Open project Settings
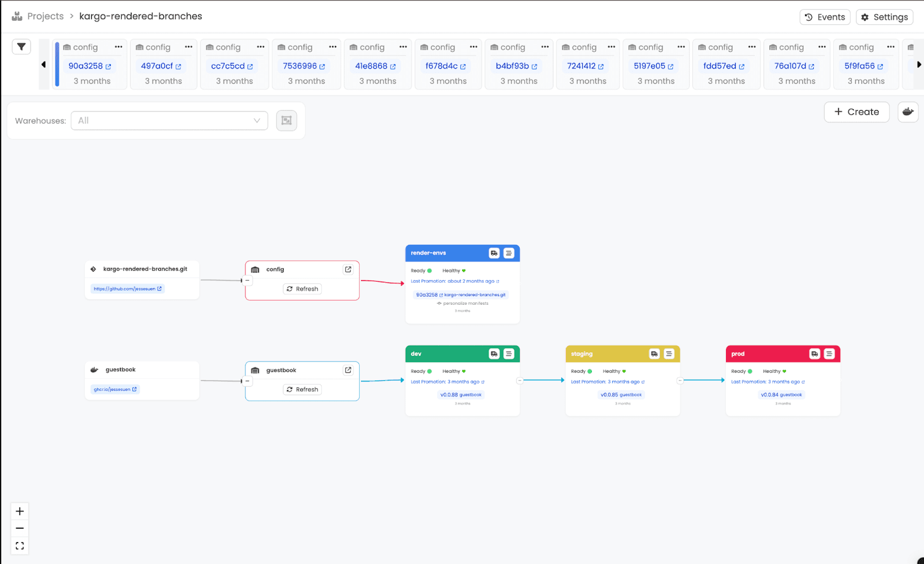The width and height of the screenshot is (924, 564). tap(885, 17)
